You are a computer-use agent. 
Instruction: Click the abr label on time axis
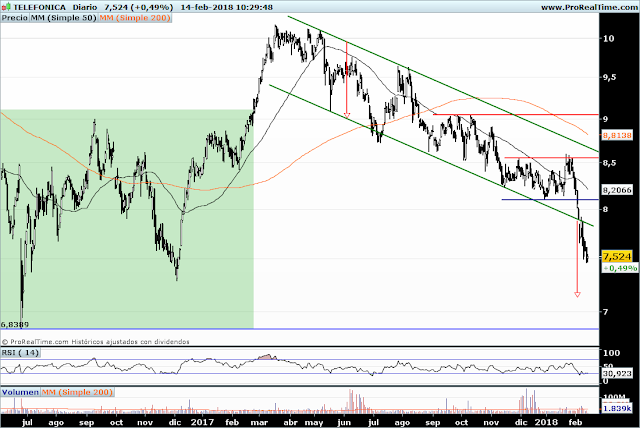click(x=290, y=423)
